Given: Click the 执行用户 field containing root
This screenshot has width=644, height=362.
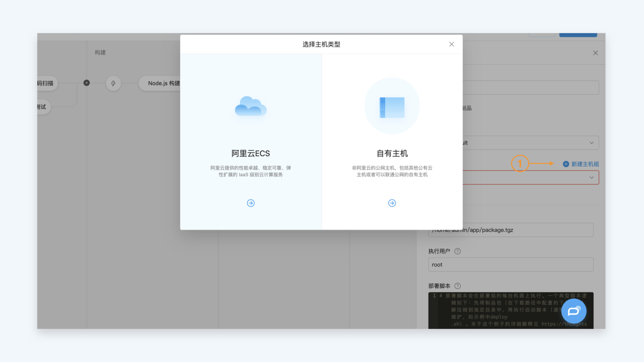Looking at the screenshot, I should pos(511,265).
